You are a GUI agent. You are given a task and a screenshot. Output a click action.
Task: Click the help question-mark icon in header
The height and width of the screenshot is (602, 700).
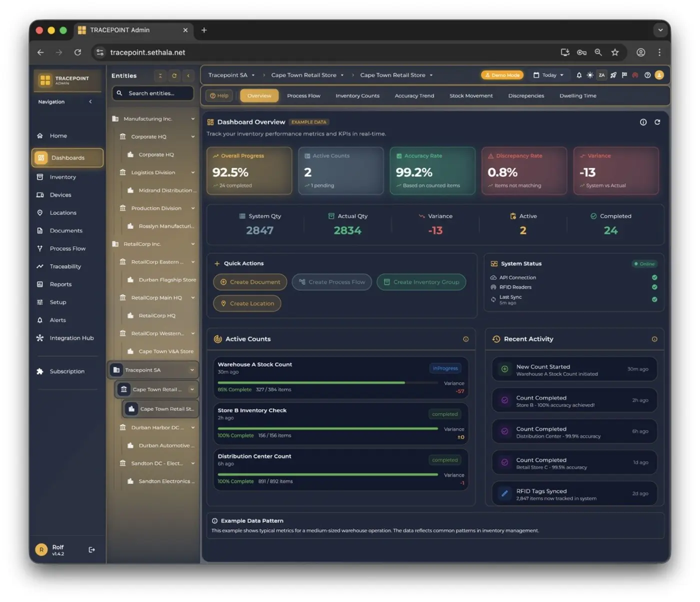pos(647,75)
